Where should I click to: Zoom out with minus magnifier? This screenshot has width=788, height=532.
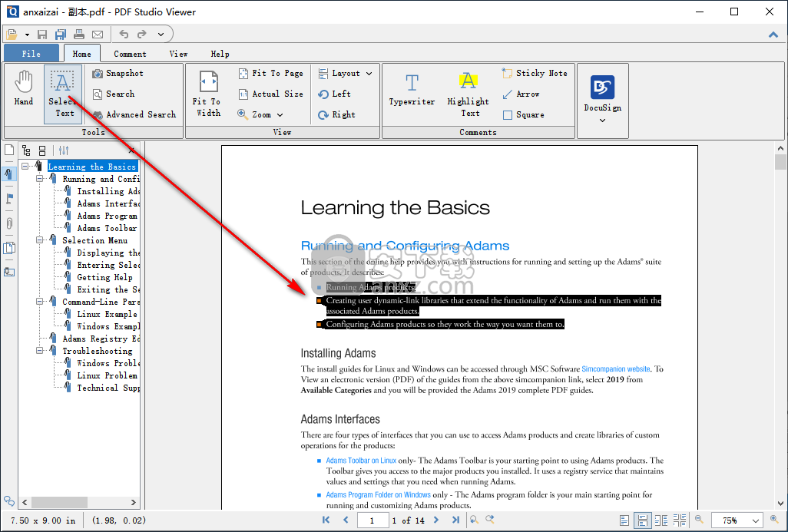tap(699, 520)
